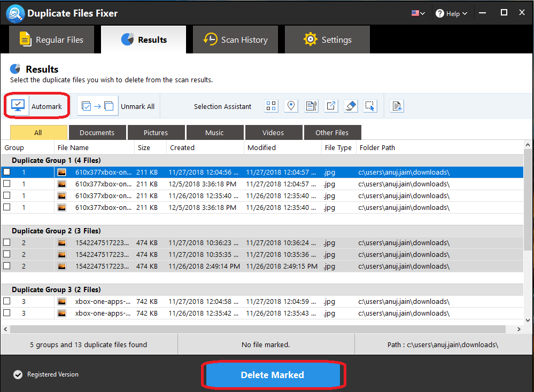
Task: Filter results by Documents
Action: pyautogui.click(x=97, y=132)
